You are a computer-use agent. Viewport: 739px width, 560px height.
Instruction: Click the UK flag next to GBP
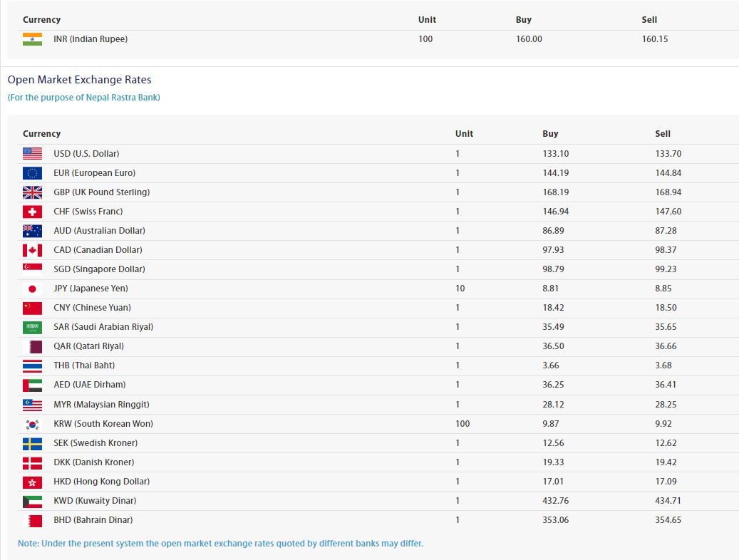[32, 192]
